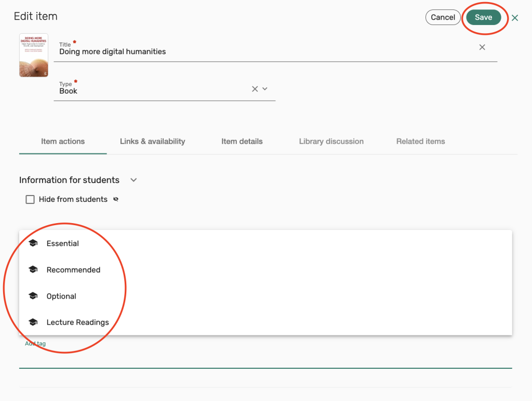Click the graduation cap icon beside Essential
The width and height of the screenshot is (532, 401).
(33, 243)
